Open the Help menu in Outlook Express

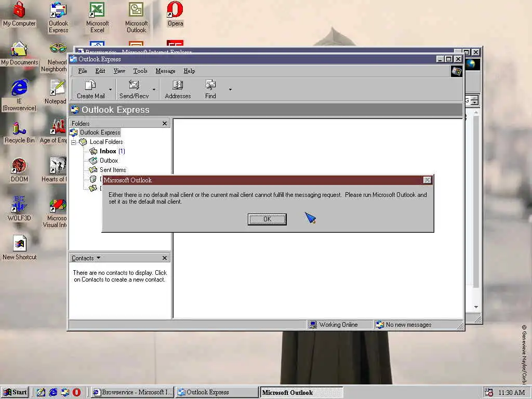[189, 71]
